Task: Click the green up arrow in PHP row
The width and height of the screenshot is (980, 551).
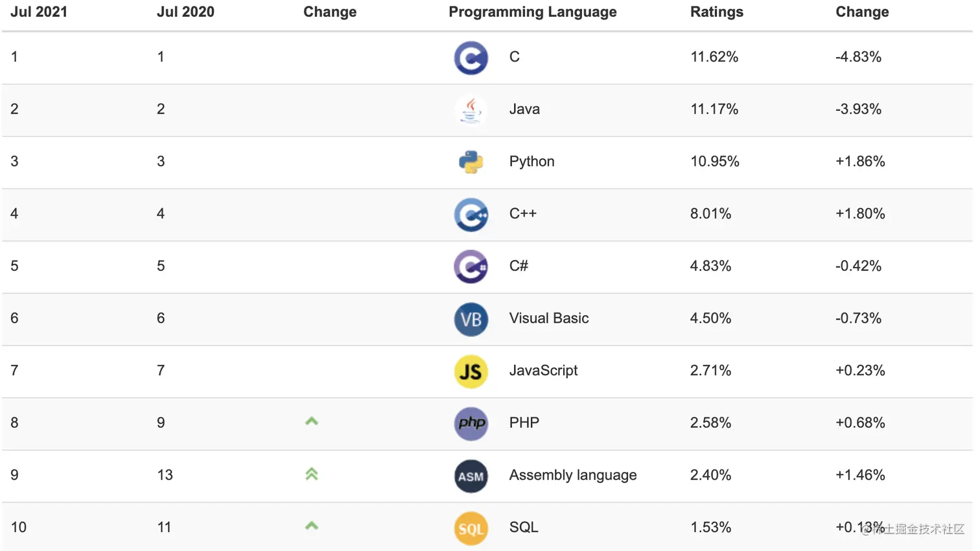Action: (312, 421)
